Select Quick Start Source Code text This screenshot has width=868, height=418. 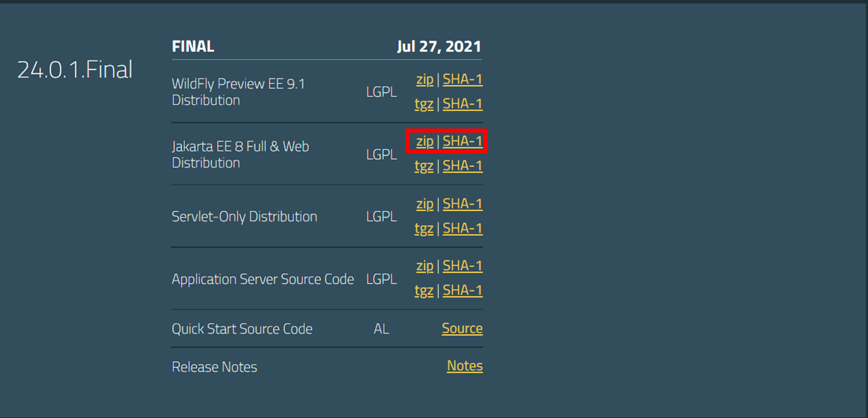click(242, 329)
